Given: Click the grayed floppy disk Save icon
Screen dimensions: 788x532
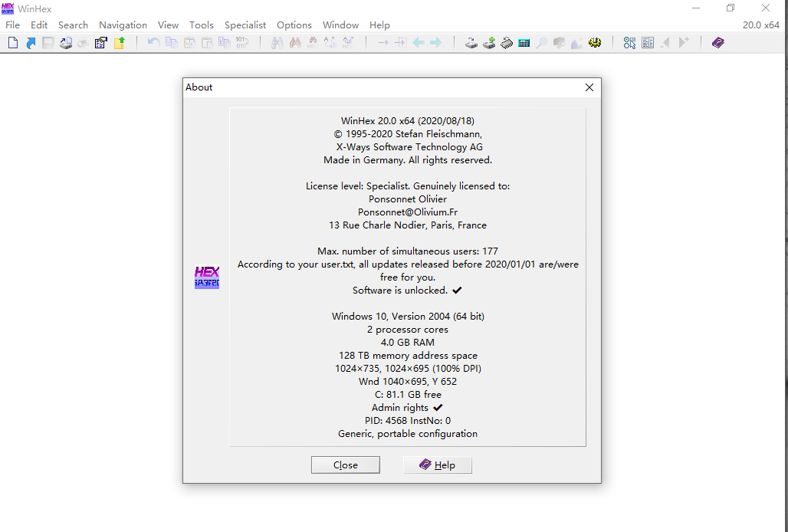Looking at the screenshot, I should pyautogui.click(x=48, y=43).
